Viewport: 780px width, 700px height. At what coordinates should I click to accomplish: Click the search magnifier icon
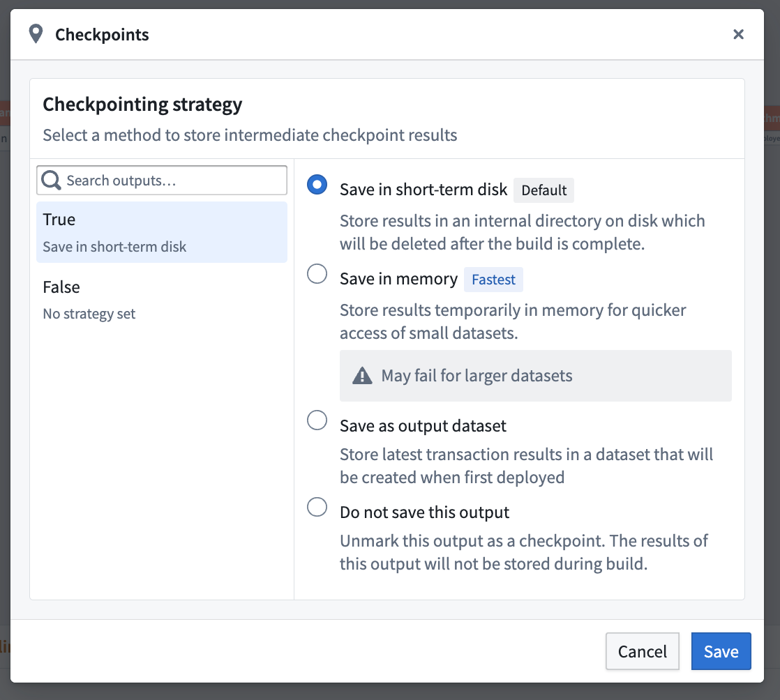pyautogui.click(x=50, y=180)
